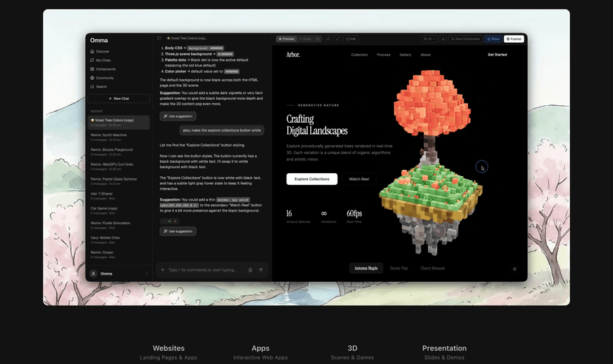The height and width of the screenshot is (364, 613).
Task: Switch to Code view
Action: click(305, 39)
